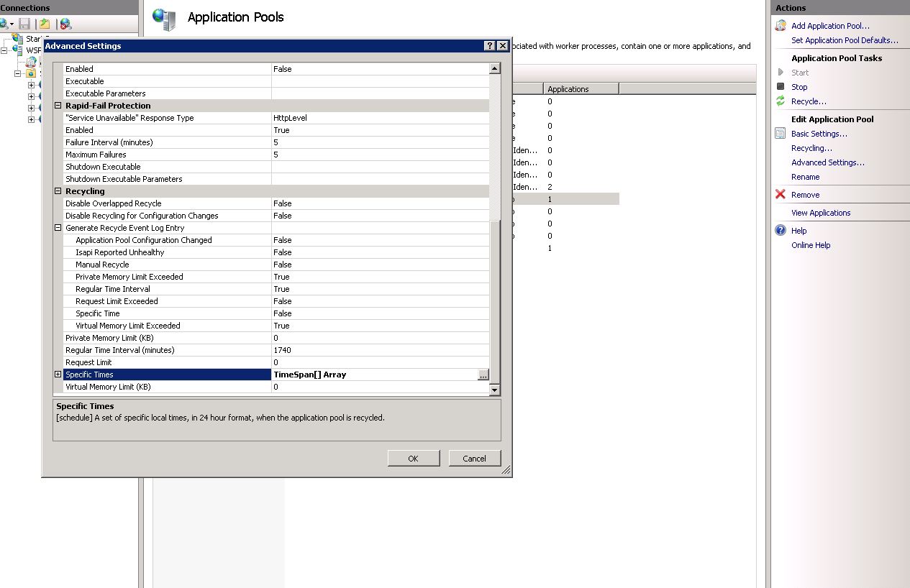Image resolution: width=910 pixels, height=588 pixels.
Task: Click the Save disk icon in Connections toolbar
Action: 25,24
